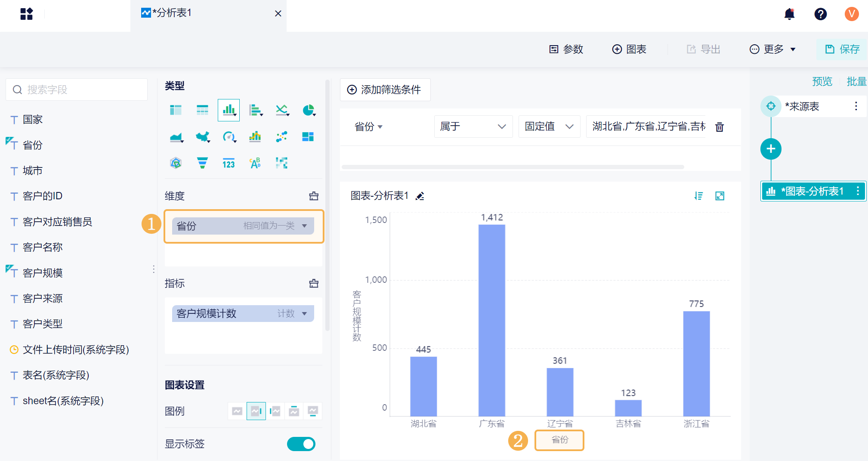Select the scatter chart type icon
The width and height of the screenshot is (868, 461).
[281, 137]
